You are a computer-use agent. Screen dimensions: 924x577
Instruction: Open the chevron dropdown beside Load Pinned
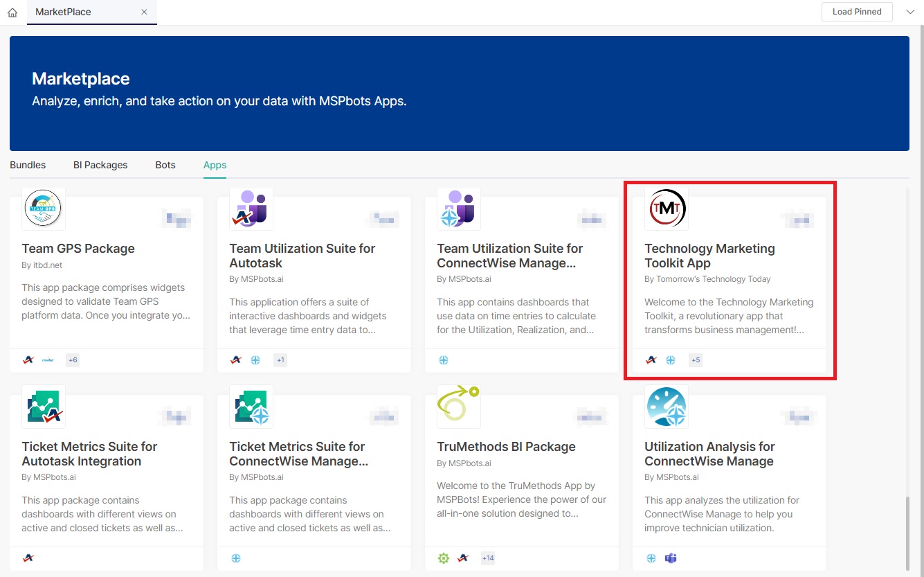pyautogui.click(x=909, y=12)
